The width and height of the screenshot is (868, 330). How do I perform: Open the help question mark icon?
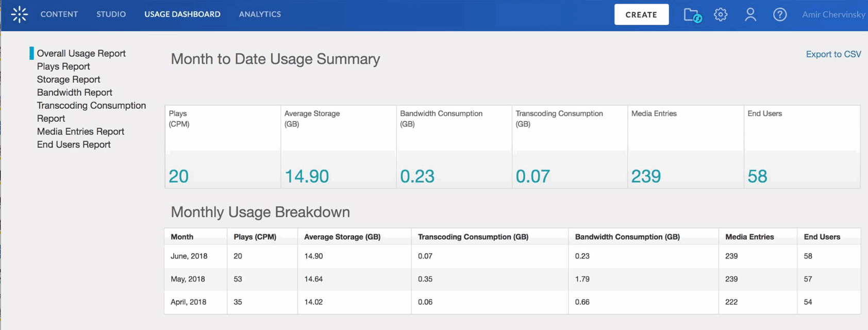click(780, 14)
